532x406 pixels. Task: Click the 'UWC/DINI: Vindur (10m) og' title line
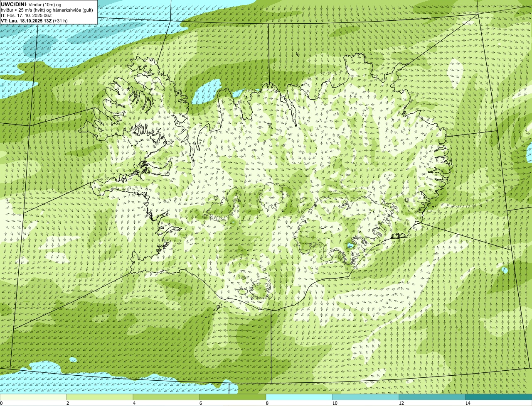tap(31, 4)
